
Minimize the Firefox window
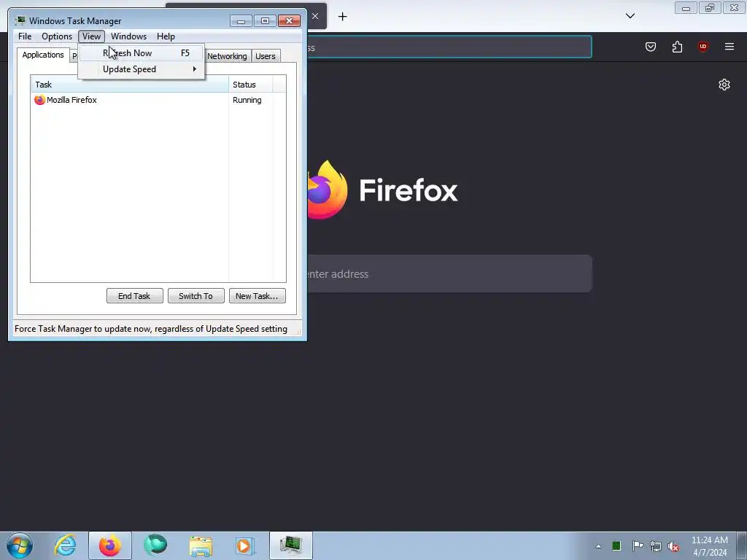(x=686, y=8)
